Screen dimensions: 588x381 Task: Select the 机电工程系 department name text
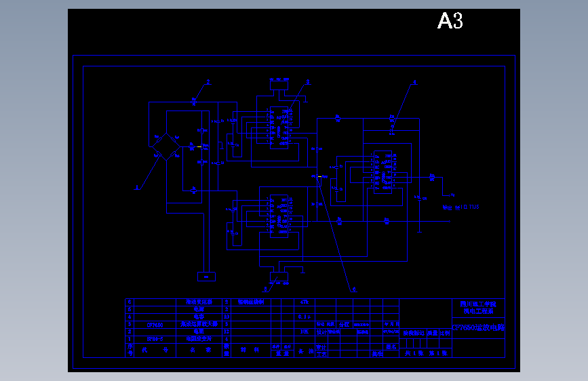479,311
